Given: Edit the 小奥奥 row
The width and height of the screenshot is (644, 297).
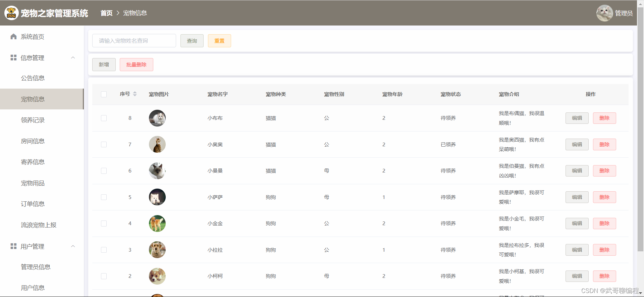Looking at the screenshot, I should click(x=577, y=144).
